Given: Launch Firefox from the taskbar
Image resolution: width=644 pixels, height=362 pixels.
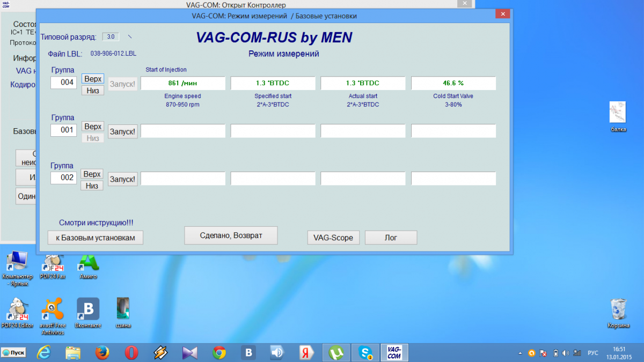Looking at the screenshot, I should pyautogui.click(x=102, y=352).
